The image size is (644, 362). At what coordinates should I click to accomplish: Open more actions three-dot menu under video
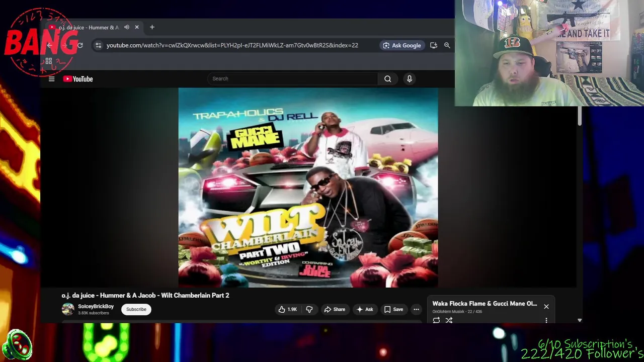point(416,309)
